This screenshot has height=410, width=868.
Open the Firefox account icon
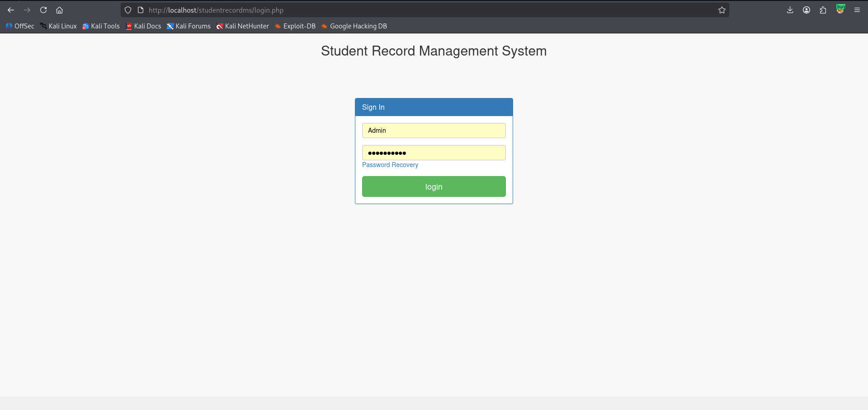click(x=807, y=10)
